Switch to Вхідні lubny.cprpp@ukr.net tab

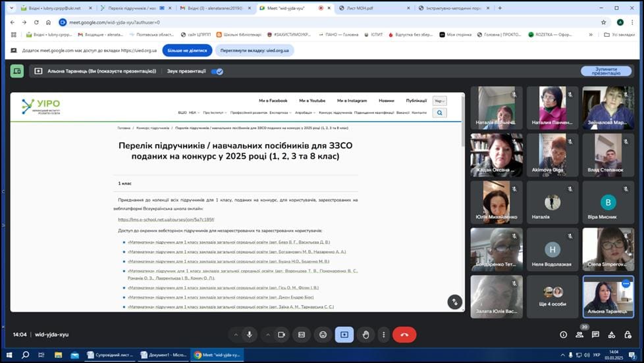click(56, 8)
